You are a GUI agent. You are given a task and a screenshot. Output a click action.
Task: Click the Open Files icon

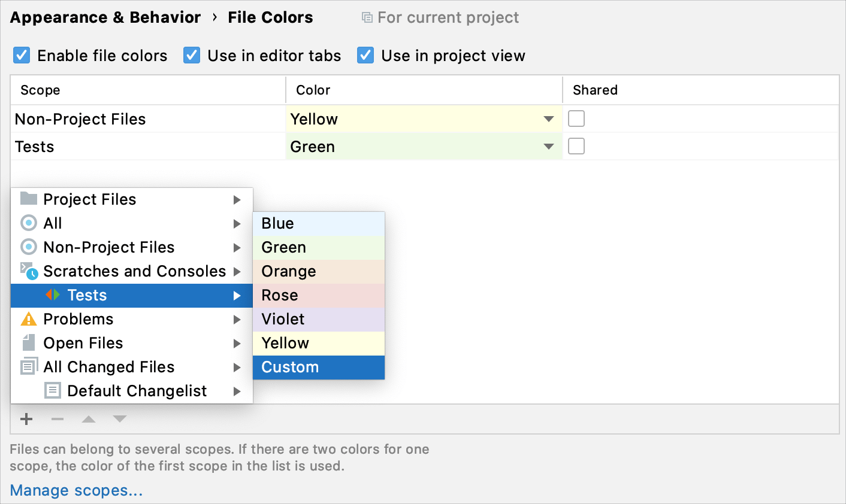point(28,342)
